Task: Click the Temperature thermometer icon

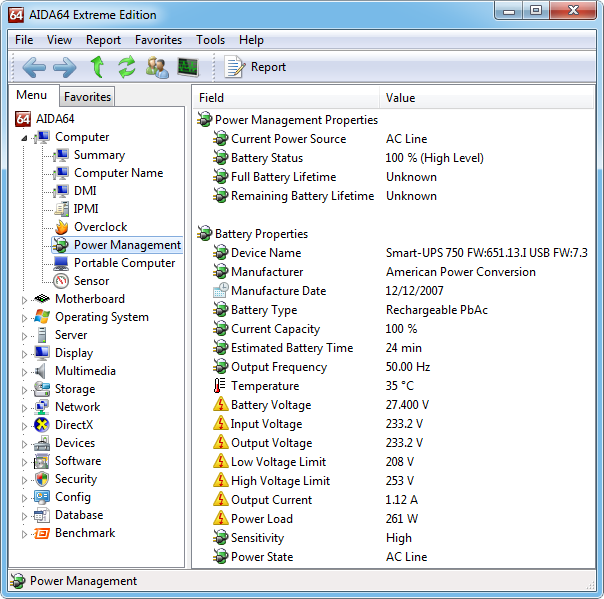Action: tap(220, 386)
